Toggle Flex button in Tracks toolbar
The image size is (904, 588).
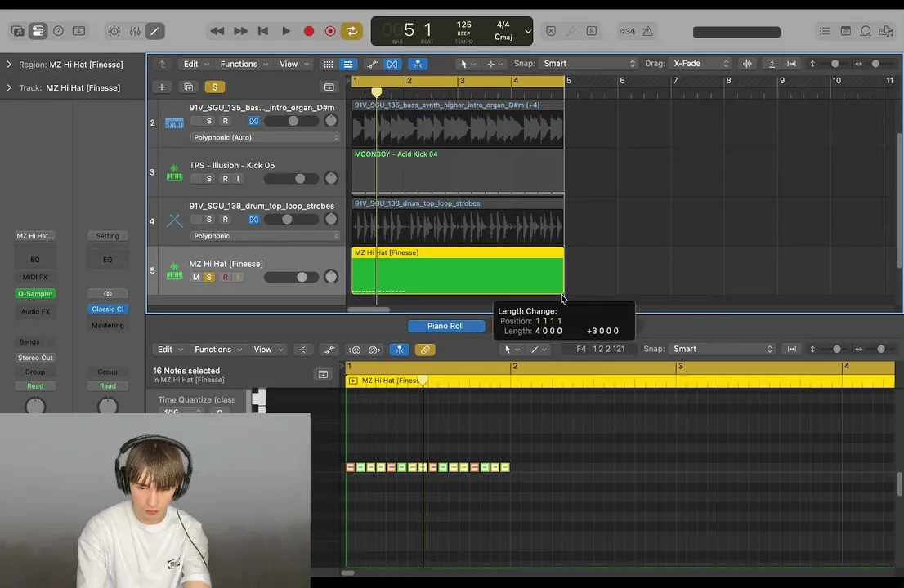392,64
